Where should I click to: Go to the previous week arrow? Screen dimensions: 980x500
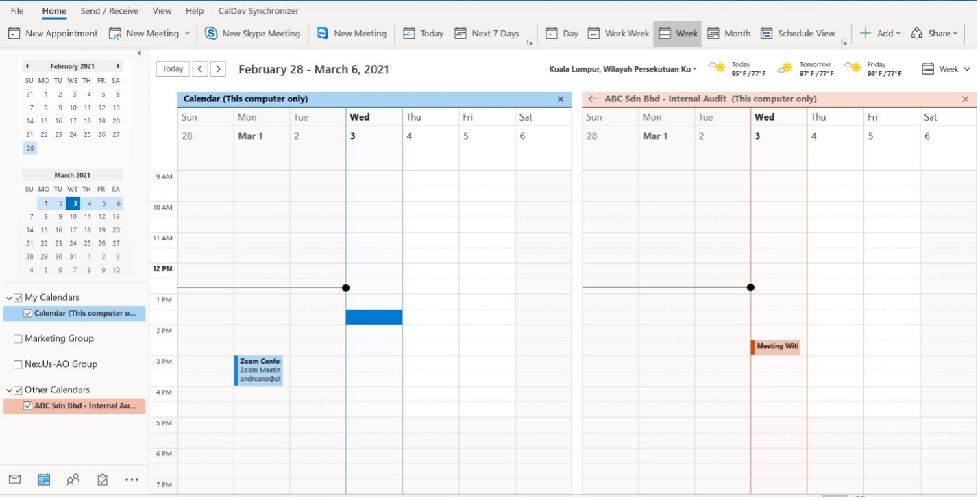pos(199,68)
